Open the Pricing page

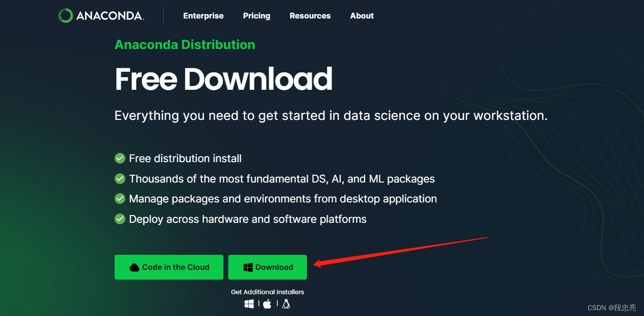pos(256,16)
